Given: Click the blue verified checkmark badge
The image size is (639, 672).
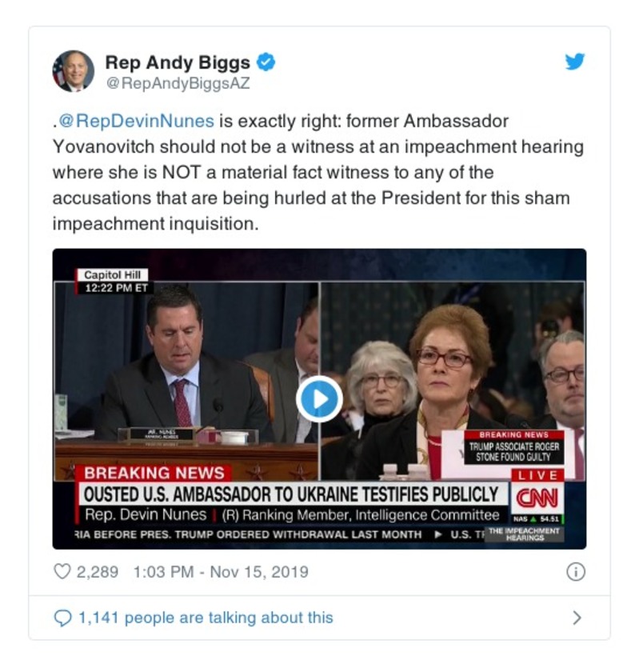Looking at the screenshot, I should pyautogui.click(x=266, y=62).
